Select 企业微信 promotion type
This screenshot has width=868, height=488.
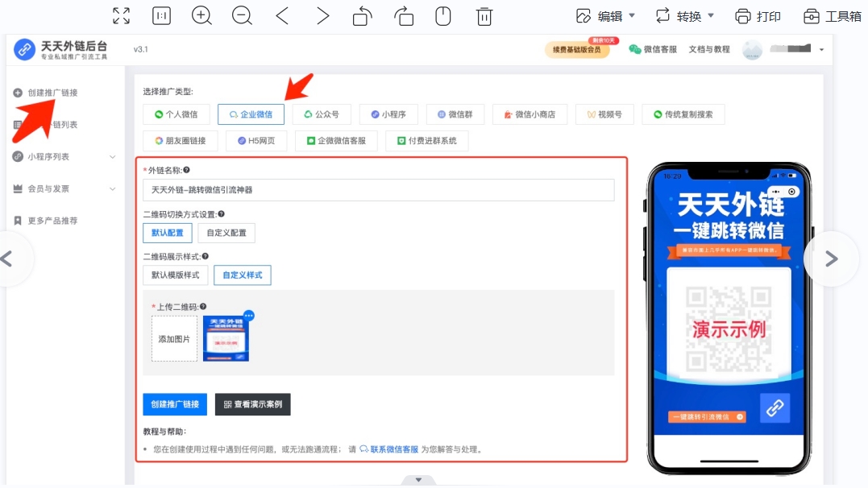pos(251,114)
